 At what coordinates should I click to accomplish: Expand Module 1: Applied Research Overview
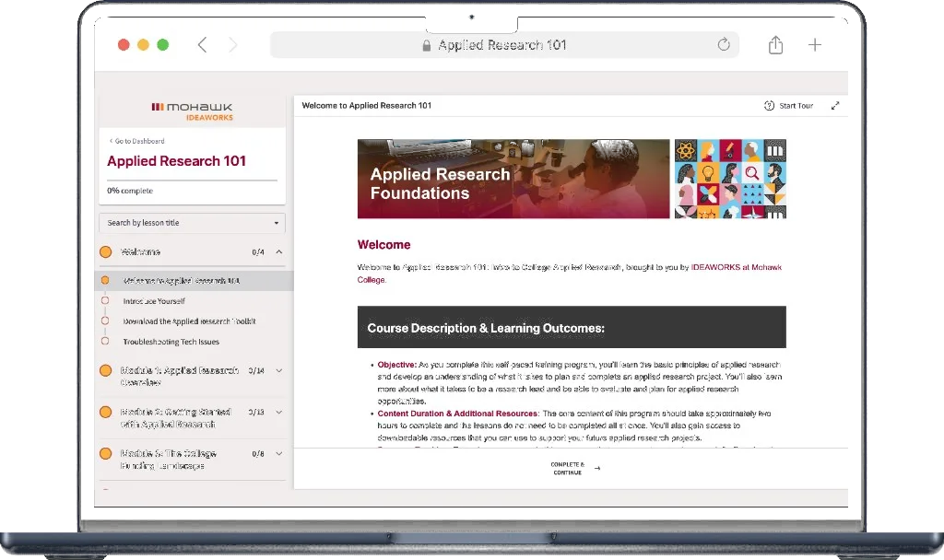279,371
